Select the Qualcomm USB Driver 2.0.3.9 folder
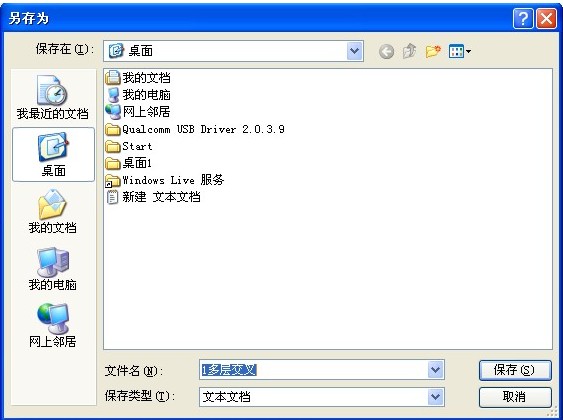The image size is (563, 420). pyautogui.click(x=195, y=129)
